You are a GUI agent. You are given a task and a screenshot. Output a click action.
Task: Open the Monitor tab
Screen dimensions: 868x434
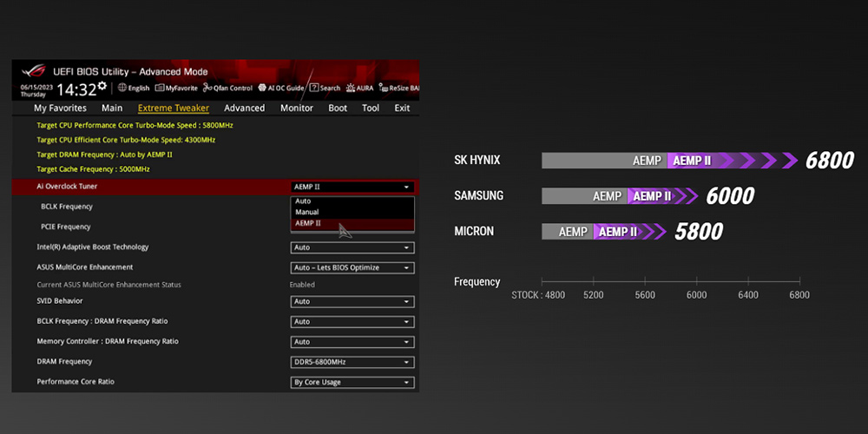coord(297,108)
